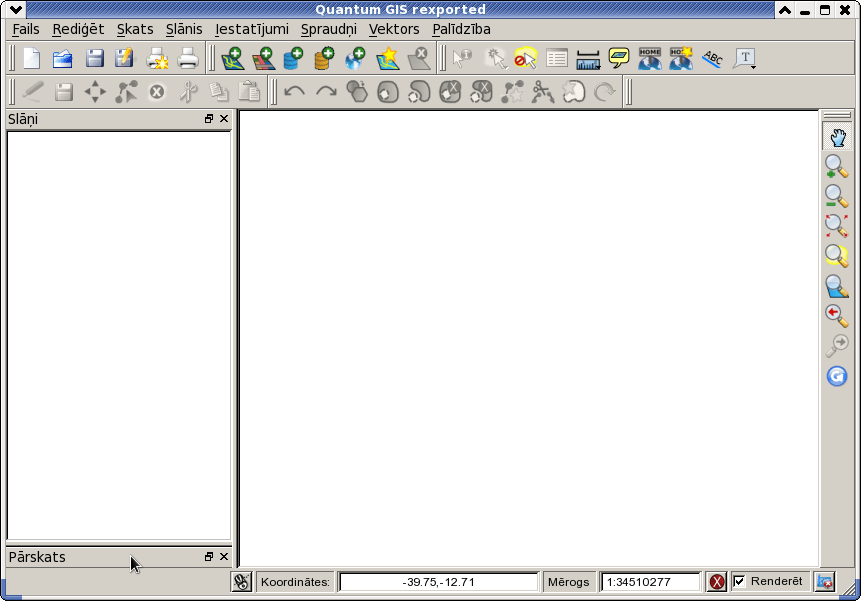Toggle the Renderēt checkbox
Image resolution: width=861 pixels, height=601 pixels.
tap(739, 581)
